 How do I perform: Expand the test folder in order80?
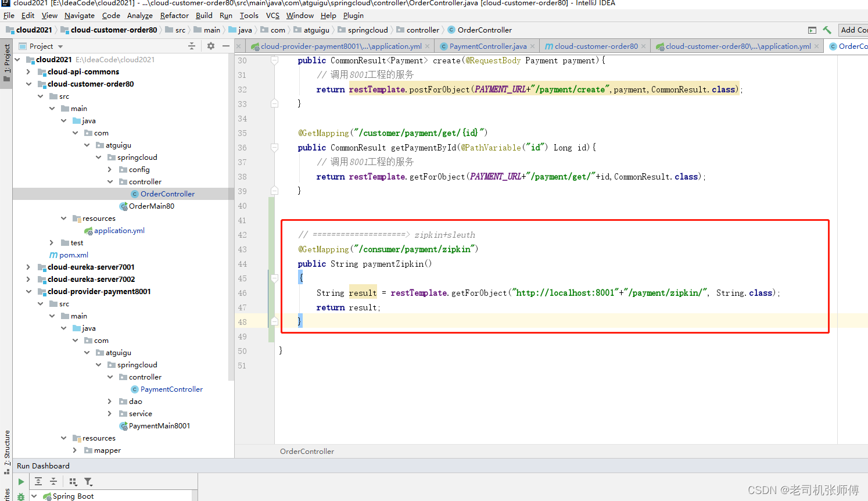click(x=52, y=242)
